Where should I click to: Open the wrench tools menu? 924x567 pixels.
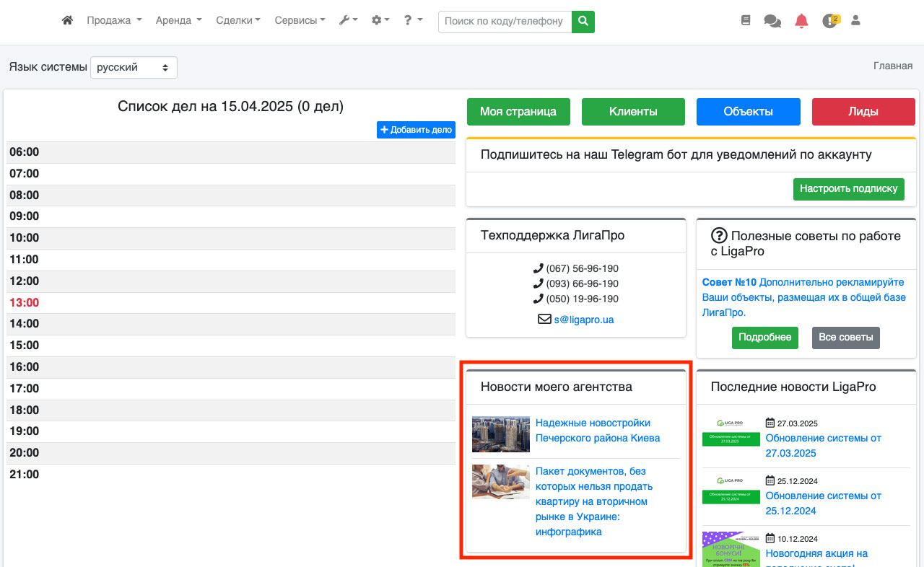coord(348,21)
